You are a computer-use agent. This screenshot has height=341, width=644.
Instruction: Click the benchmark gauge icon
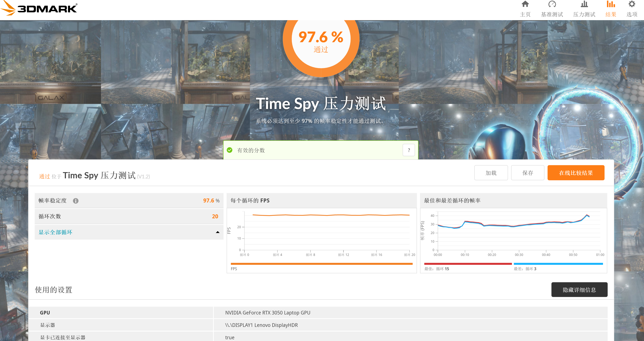point(552,4)
